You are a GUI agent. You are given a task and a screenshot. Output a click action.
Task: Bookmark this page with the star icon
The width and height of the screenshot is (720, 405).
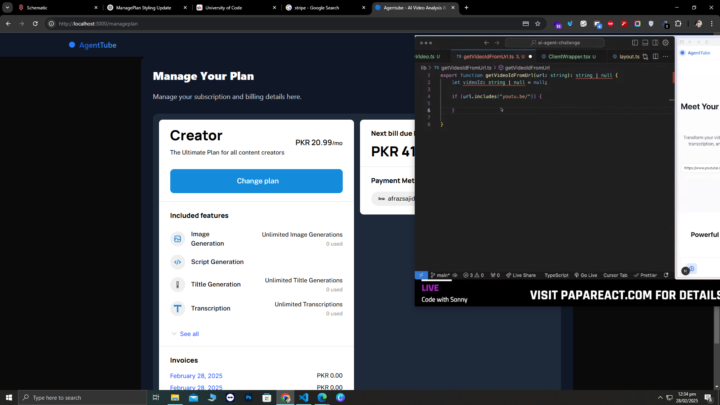coord(538,24)
